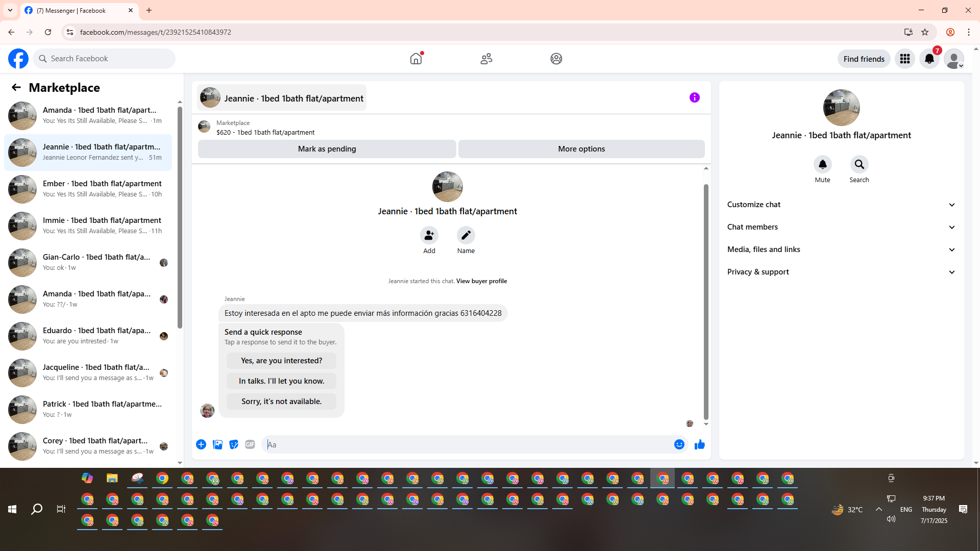
Task: Open the tab search dropdown arrow
Action: click(x=10, y=10)
